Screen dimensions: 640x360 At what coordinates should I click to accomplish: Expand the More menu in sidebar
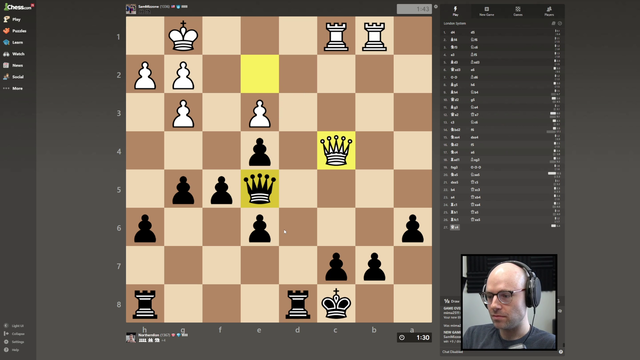tap(13, 88)
